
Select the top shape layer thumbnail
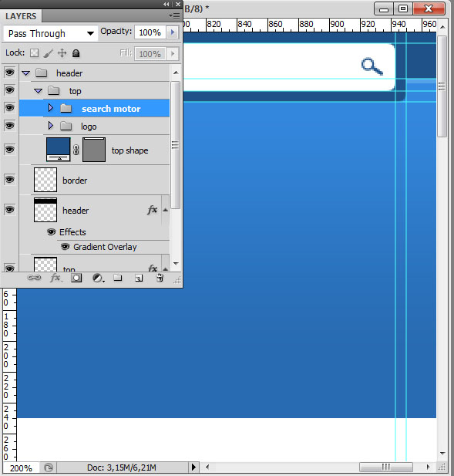coord(59,150)
